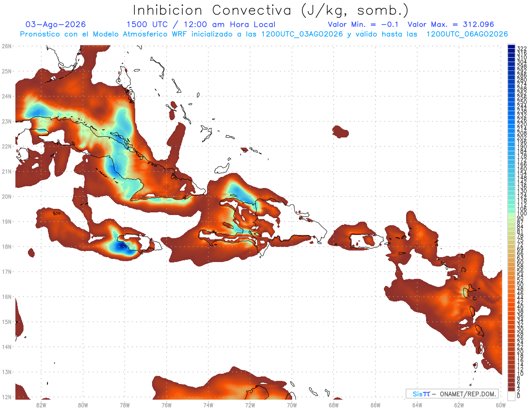Screen dimensions: 532x411
Task: Click the longitude label '82W'
Action: tap(41, 405)
